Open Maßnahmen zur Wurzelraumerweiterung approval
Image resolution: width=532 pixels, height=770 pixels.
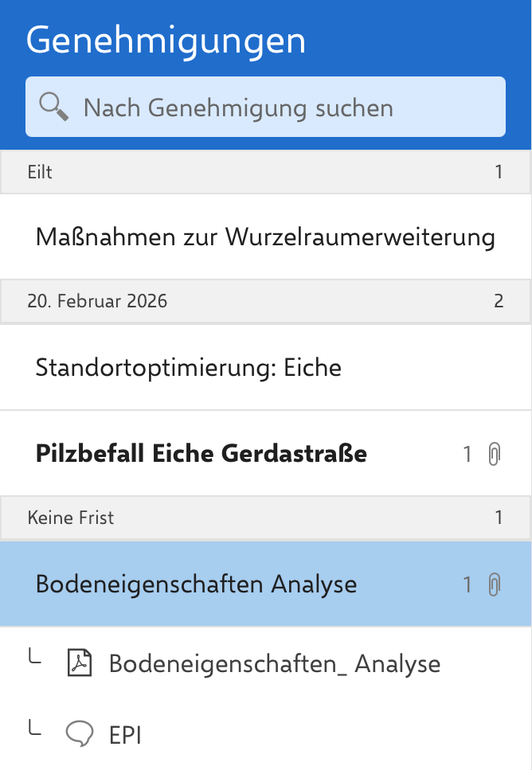pyautogui.click(x=265, y=237)
